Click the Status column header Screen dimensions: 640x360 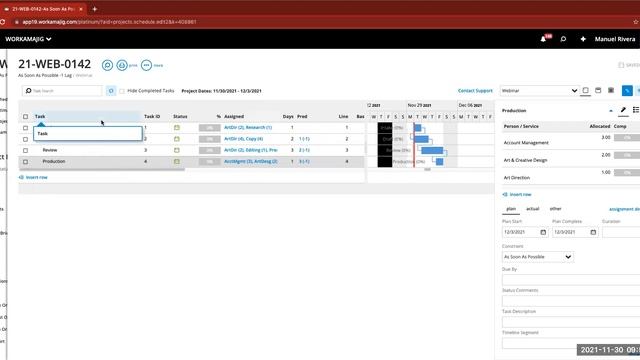[180, 116]
